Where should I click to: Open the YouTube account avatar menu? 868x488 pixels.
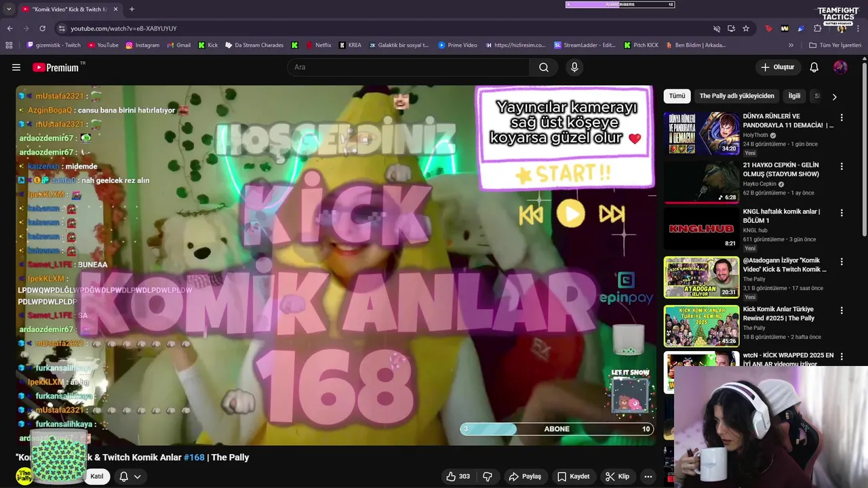coord(840,67)
